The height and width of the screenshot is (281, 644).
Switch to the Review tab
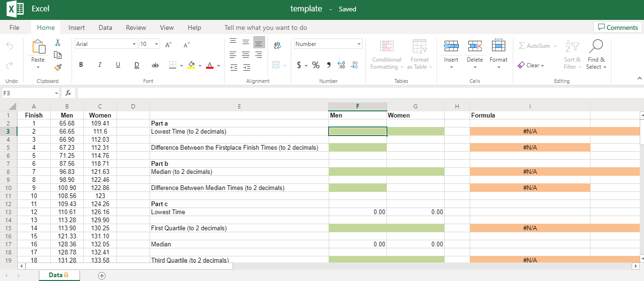[x=136, y=27]
